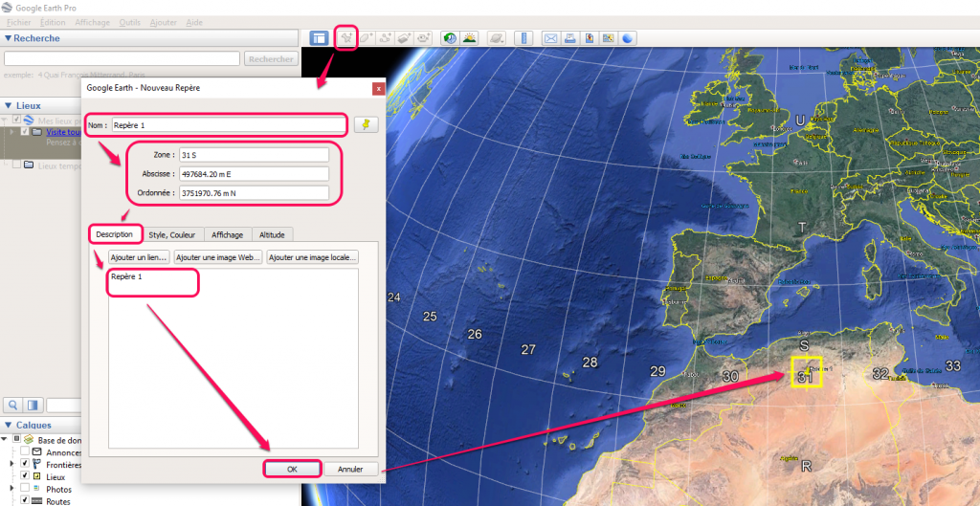Click the Email envelope toolbar icon
This screenshot has height=506, width=980.
[550, 38]
